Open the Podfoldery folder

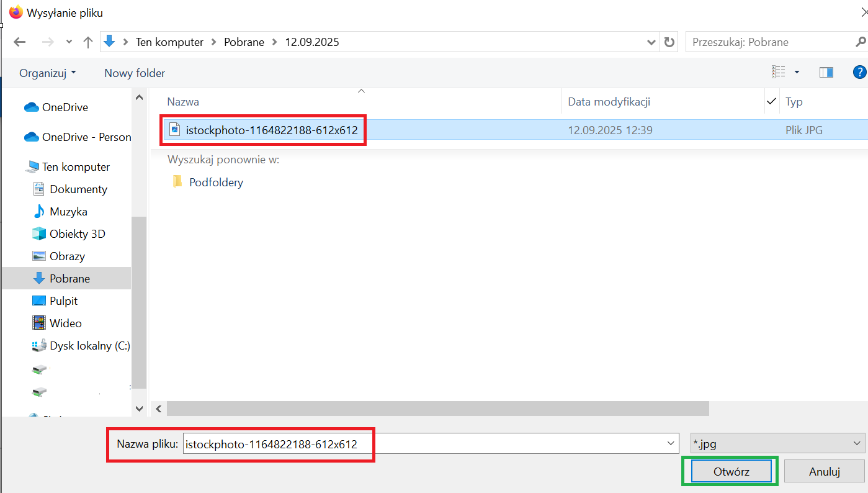[215, 183]
